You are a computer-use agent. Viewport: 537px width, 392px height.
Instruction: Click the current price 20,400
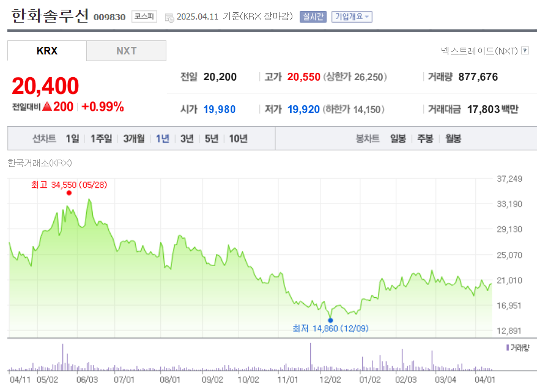coord(45,86)
